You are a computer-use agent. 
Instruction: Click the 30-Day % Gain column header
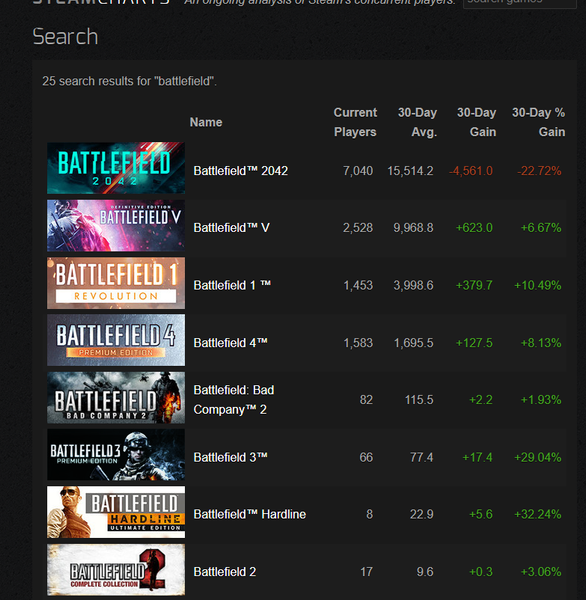pyautogui.click(x=539, y=122)
